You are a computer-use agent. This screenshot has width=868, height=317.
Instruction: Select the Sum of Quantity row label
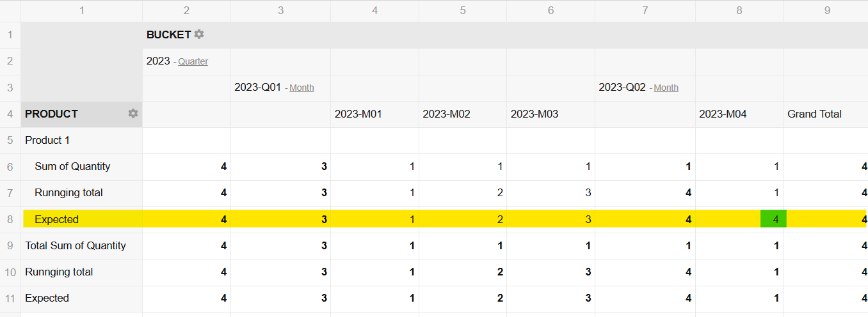click(x=72, y=167)
